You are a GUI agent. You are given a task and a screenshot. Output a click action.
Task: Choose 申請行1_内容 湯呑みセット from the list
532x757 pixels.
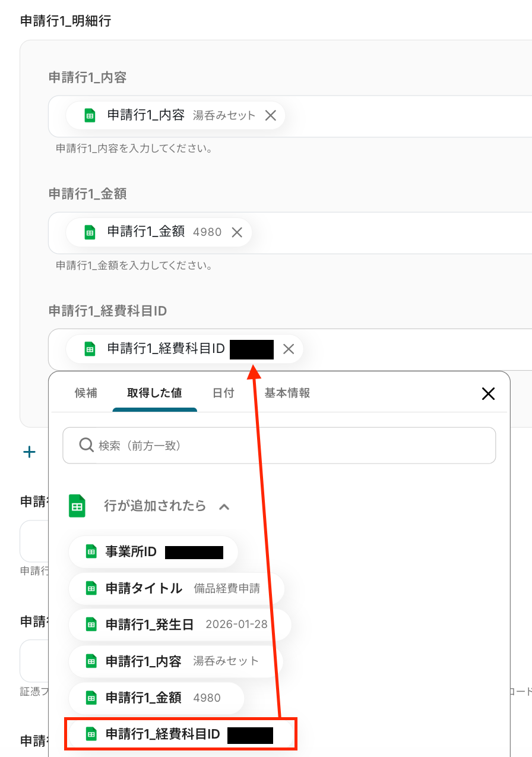click(x=176, y=661)
